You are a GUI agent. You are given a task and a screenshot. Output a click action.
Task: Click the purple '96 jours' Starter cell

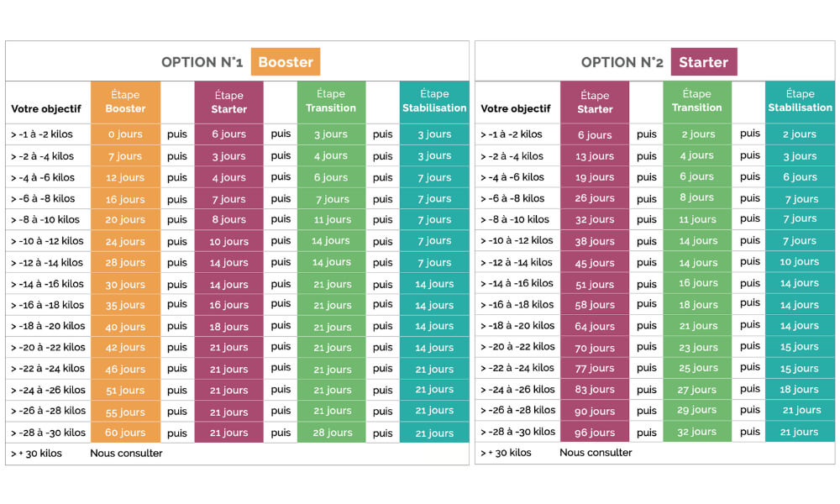(595, 433)
